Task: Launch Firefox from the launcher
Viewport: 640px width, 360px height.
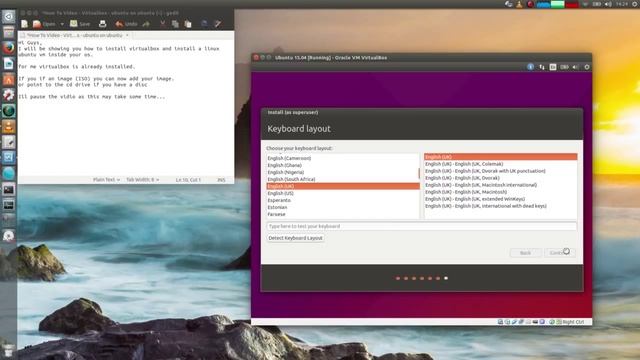Action: 9,48
